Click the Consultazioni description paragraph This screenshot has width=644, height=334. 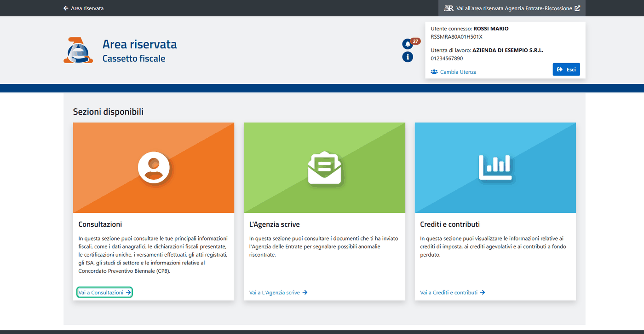tap(154, 255)
